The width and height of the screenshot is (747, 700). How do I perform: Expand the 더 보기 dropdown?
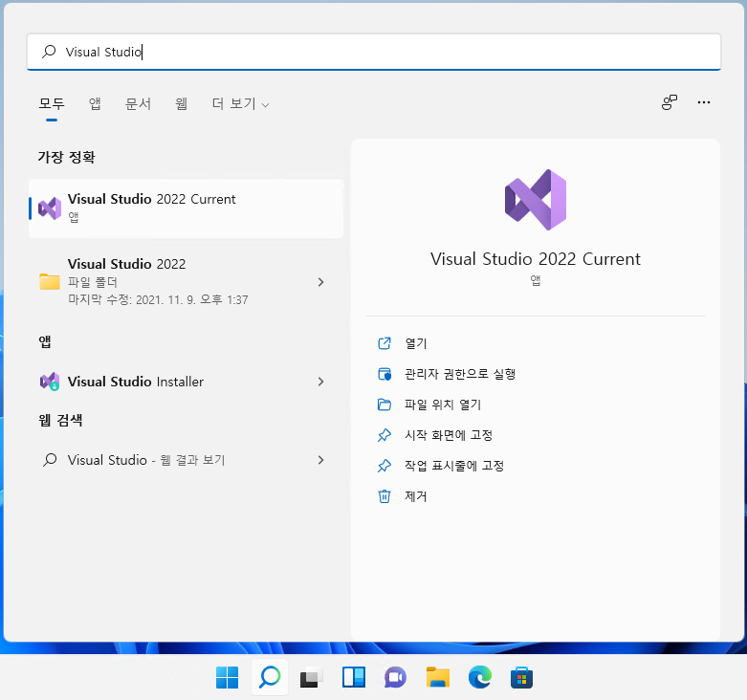point(241,104)
